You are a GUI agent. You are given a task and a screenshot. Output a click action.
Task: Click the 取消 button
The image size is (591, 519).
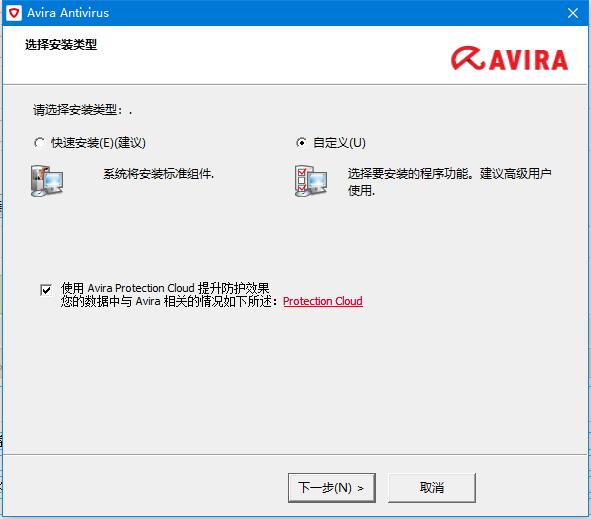coord(432,488)
